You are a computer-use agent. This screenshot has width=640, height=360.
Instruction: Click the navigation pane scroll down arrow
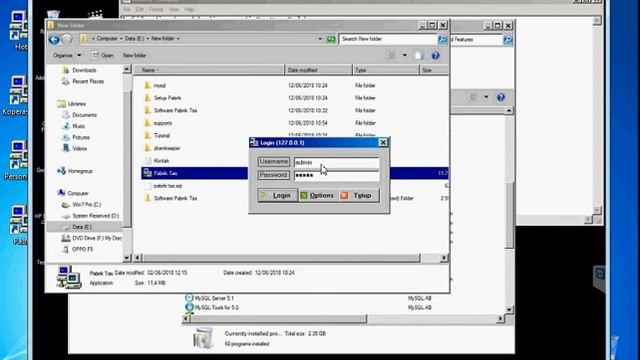[x=127, y=258]
